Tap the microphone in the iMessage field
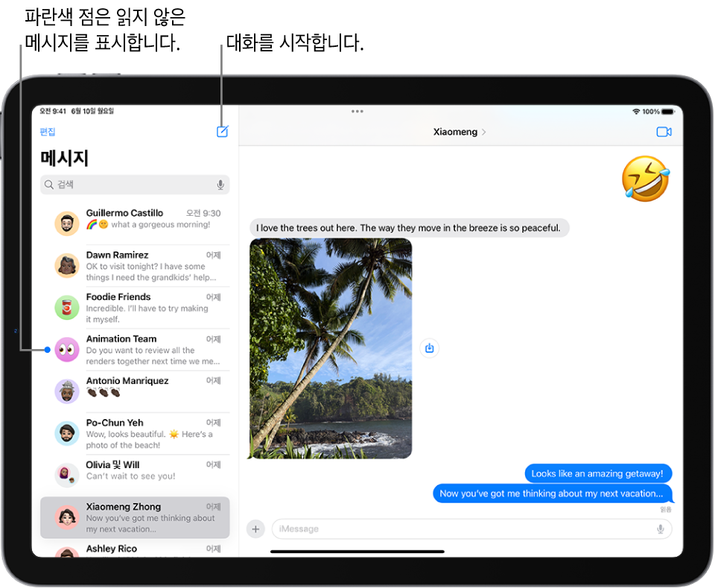 click(660, 528)
